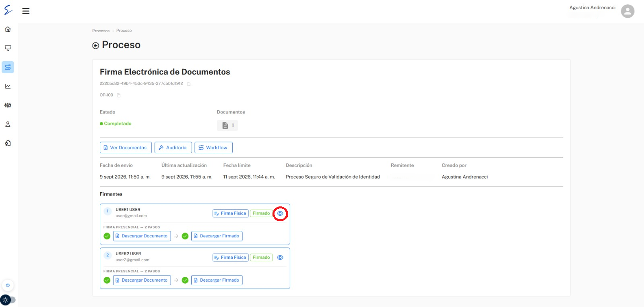Image resolution: width=644 pixels, height=307 pixels.
Task: Click the documents count badge
Action: 227,126
